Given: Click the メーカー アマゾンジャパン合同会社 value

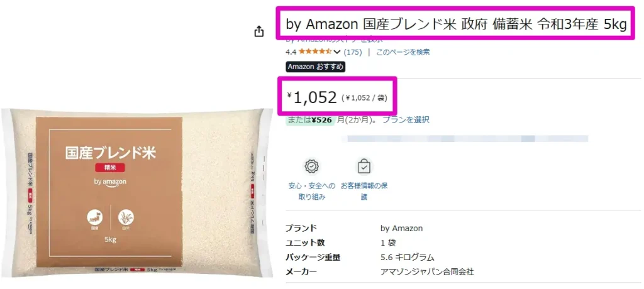Looking at the screenshot, I should pyautogui.click(x=427, y=272).
